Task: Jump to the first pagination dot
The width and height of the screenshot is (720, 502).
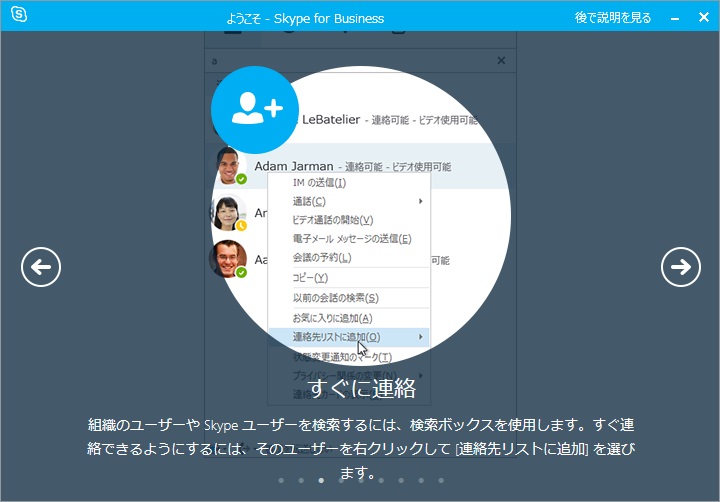Action: 281,480
